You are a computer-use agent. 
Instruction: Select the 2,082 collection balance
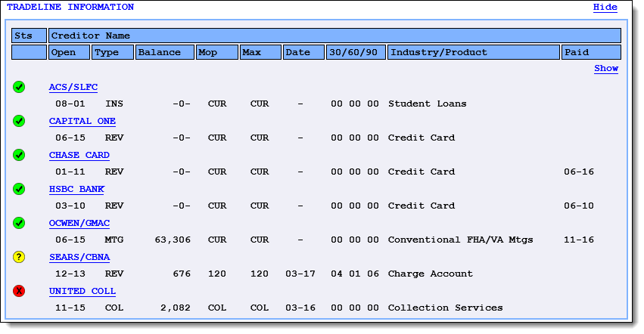[x=176, y=308]
